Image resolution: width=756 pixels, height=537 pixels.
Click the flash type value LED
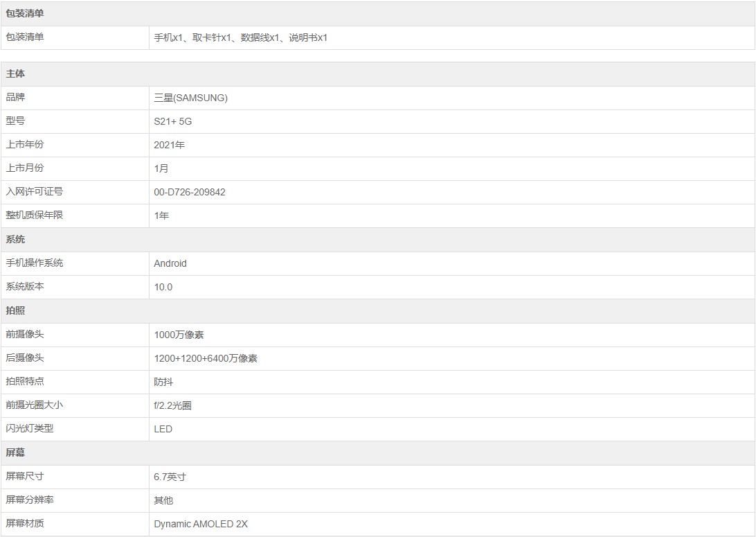point(163,429)
